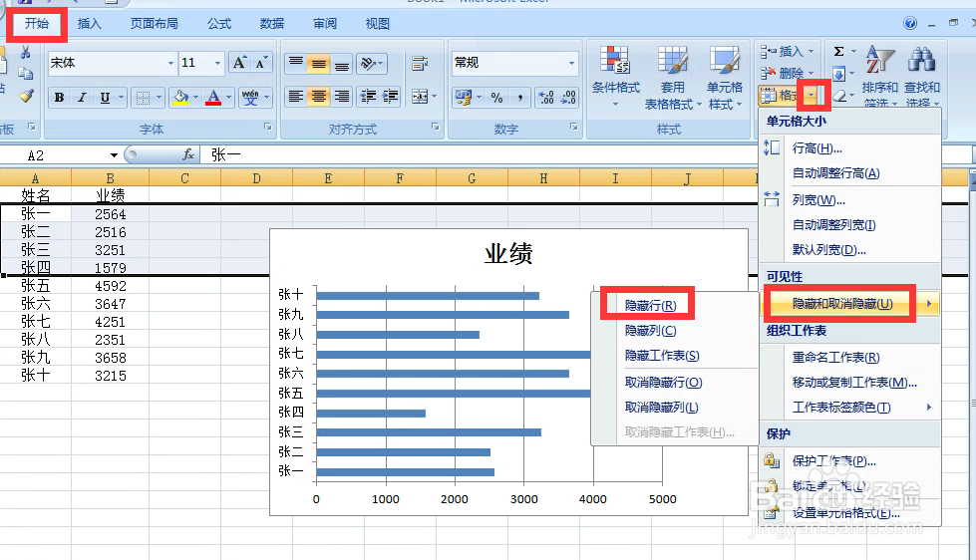Viewport: 976px width, 560px height.
Task: Click the cell borders icon
Action: [143, 97]
